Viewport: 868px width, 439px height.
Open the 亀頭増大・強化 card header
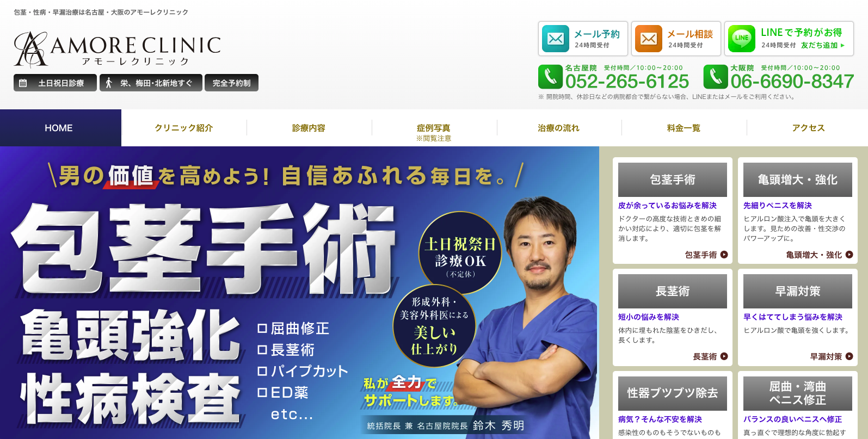click(x=798, y=180)
